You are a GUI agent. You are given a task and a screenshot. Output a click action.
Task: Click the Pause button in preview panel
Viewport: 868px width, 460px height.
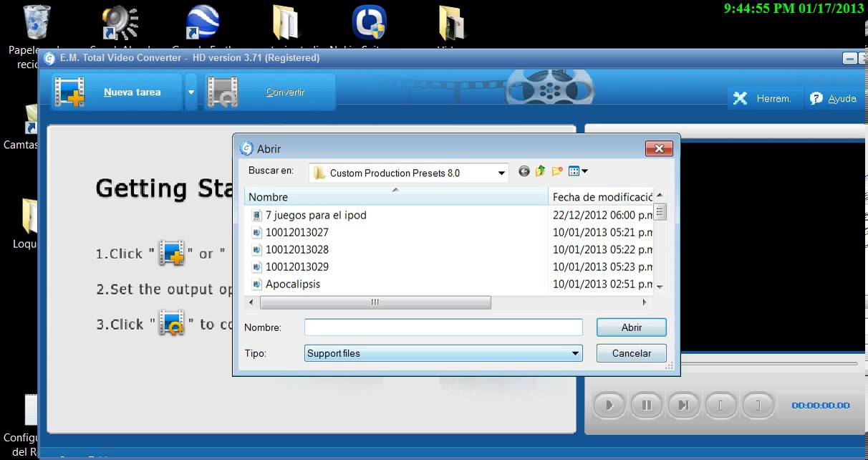(647, 406)
